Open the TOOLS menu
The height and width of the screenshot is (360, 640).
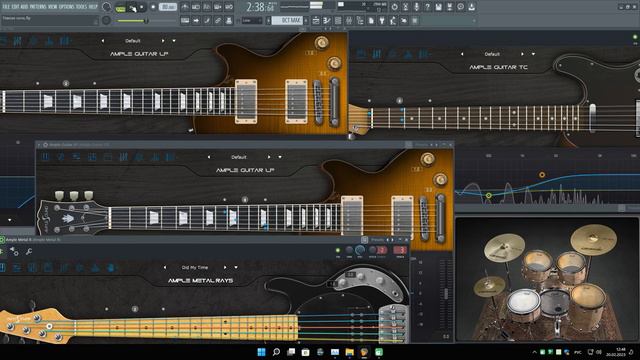81,7
